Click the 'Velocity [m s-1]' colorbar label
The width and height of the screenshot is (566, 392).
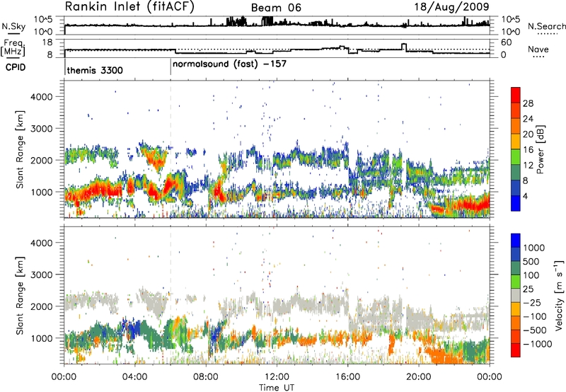pos(559,295)
